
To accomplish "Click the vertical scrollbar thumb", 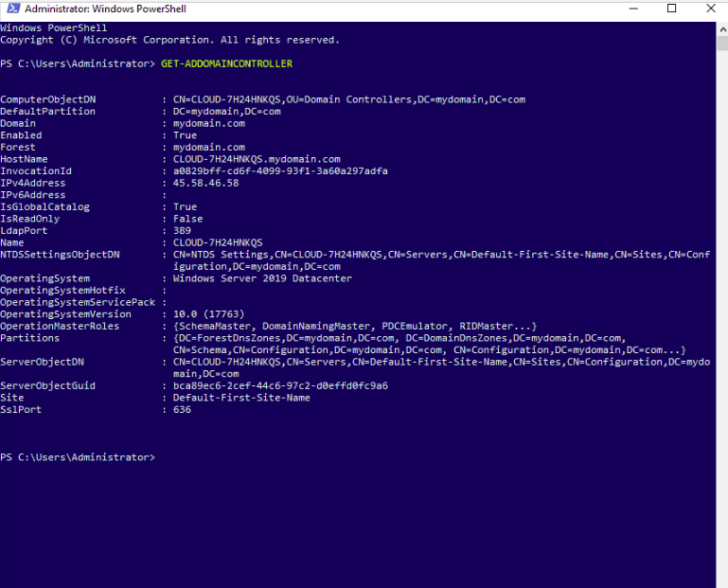I will tap(722, 44).
